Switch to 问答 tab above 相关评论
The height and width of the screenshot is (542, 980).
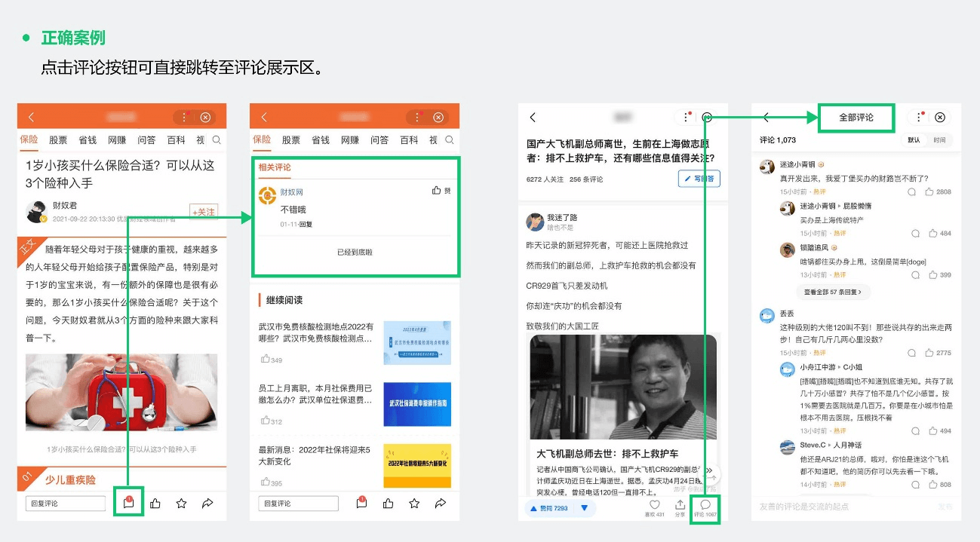[x=379, y=140]
